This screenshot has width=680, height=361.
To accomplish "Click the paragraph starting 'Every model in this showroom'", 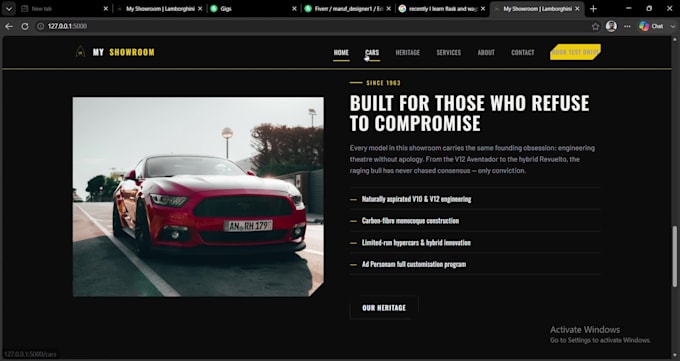I will click(x=472, y=159).
